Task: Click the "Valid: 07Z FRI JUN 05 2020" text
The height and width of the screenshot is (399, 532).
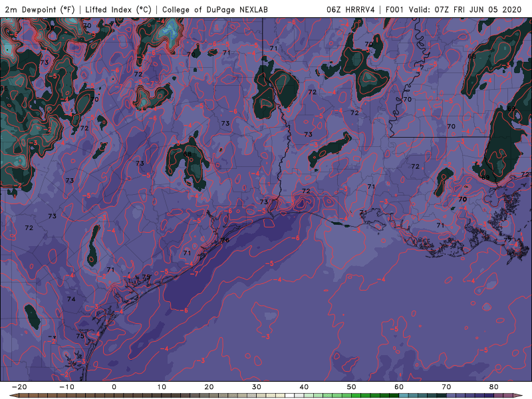Action: [465, 10]
